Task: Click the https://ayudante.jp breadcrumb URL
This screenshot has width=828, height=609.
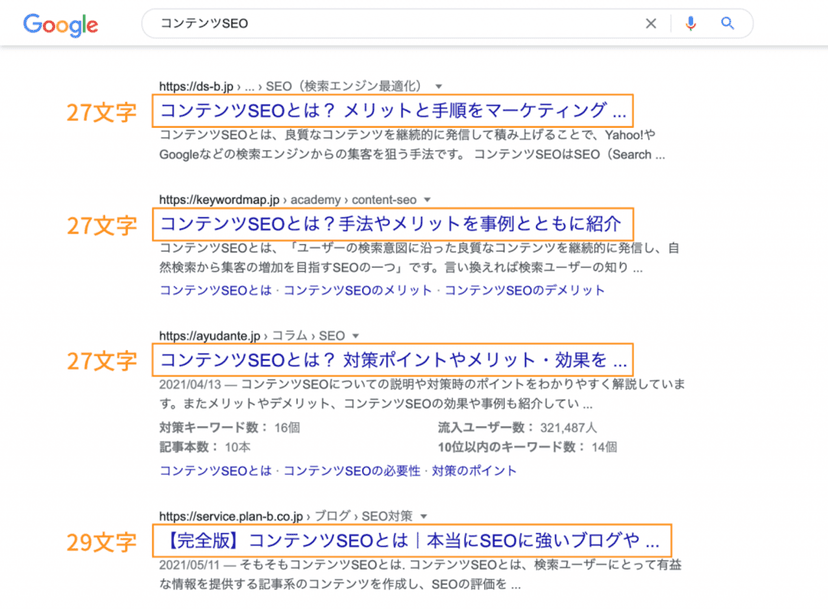Action: click(x=210, y=336)
